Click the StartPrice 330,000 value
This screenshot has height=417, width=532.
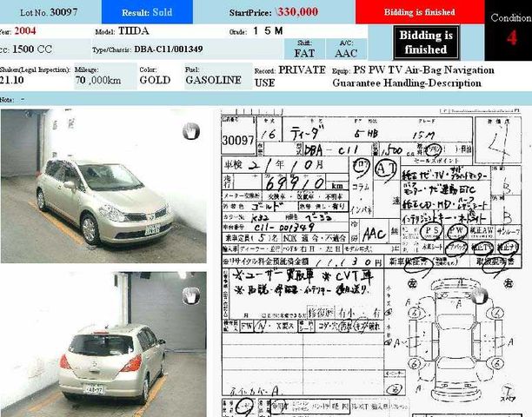coord(297,12)
